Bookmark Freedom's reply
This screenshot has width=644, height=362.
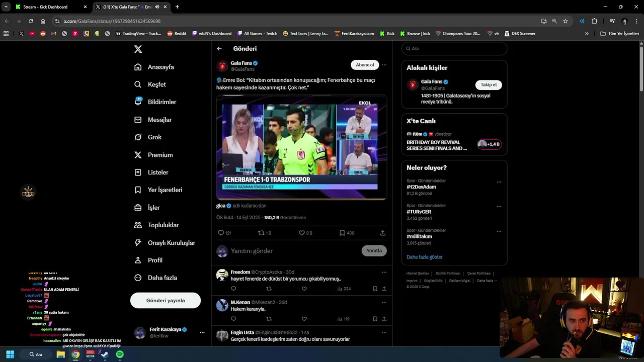click(375, 289)
